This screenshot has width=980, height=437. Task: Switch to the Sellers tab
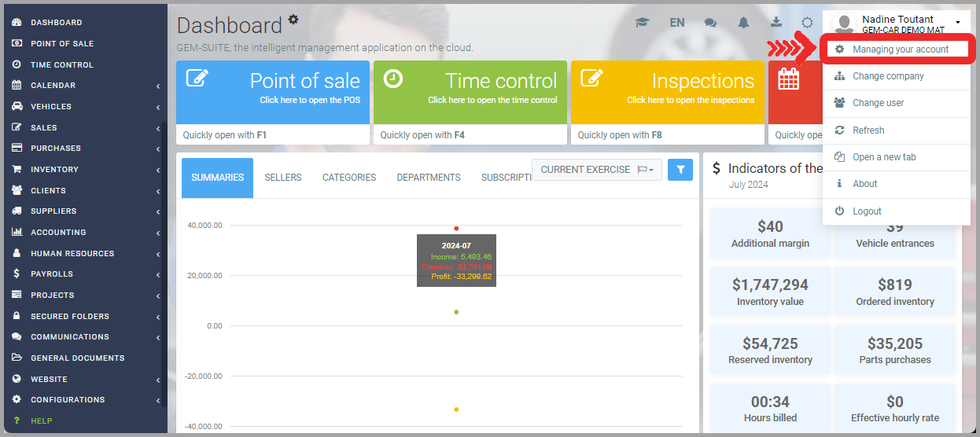[x=283, y=178]
